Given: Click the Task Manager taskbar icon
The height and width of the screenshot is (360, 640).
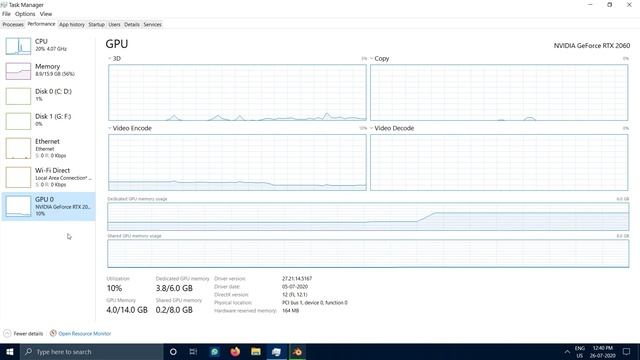Looking at the screenshot, I should [276, 351].
